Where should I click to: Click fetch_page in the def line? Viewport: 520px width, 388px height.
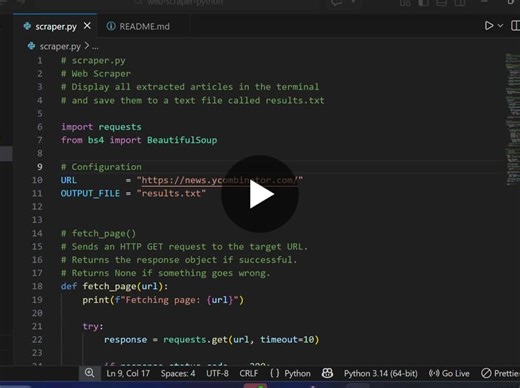pos(109,287)
